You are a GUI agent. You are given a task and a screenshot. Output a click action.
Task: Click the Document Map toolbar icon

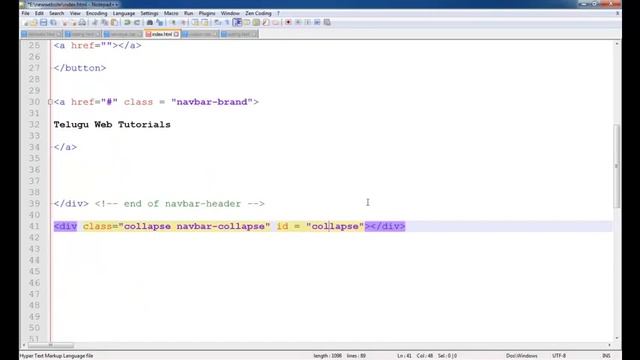[x=256, y=22]
